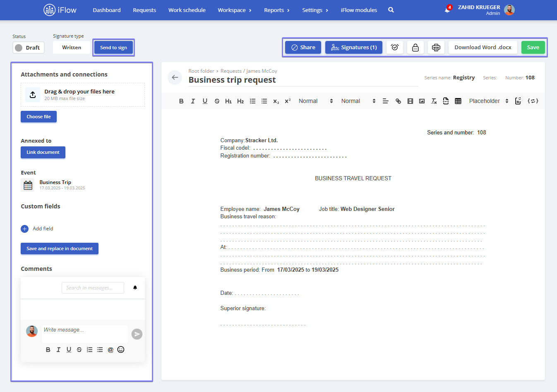The image size is (557, 392).
Task: Apply subscript formatting
Action: tap(276, 101)
